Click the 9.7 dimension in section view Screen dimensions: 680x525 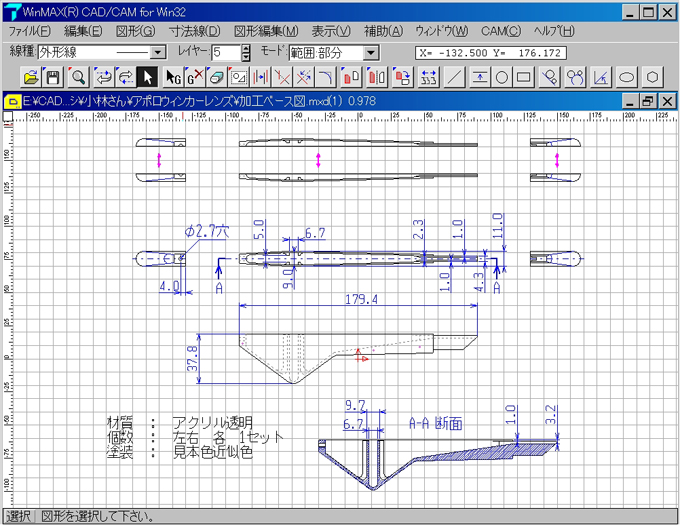tap(355, 406)
